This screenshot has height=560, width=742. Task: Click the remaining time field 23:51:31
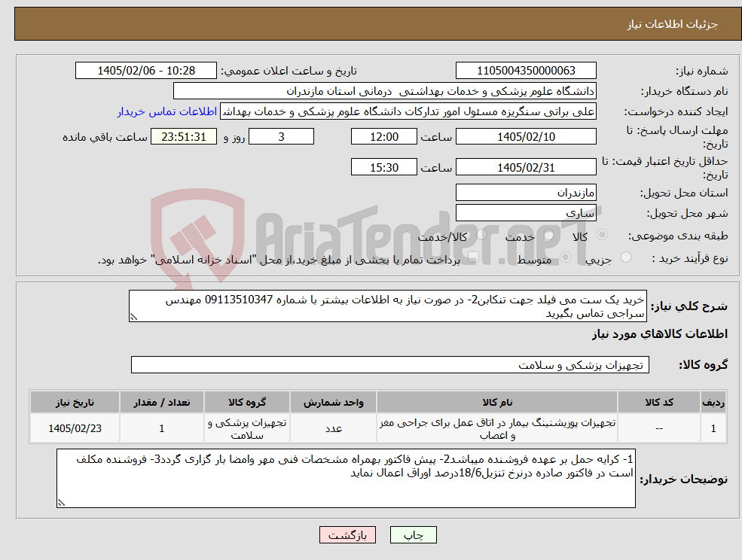pos(184,137)
